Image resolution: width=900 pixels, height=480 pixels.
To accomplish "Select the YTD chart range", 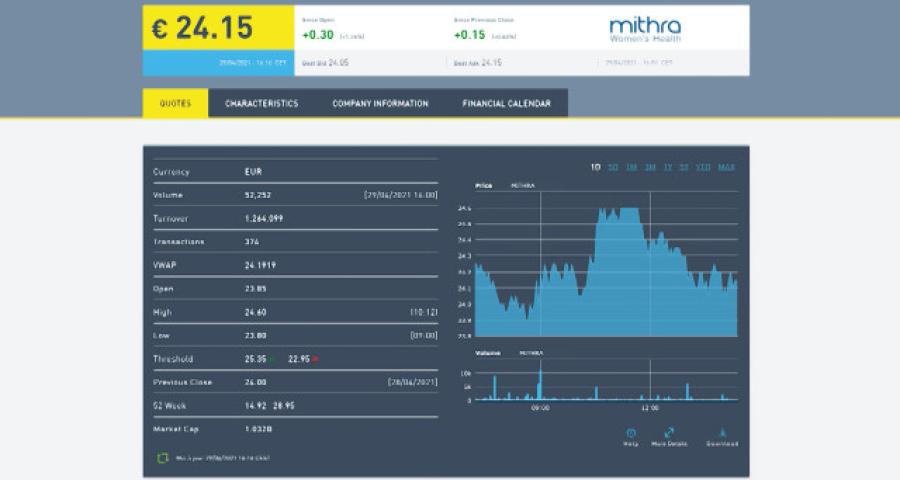I will point(703,167).
